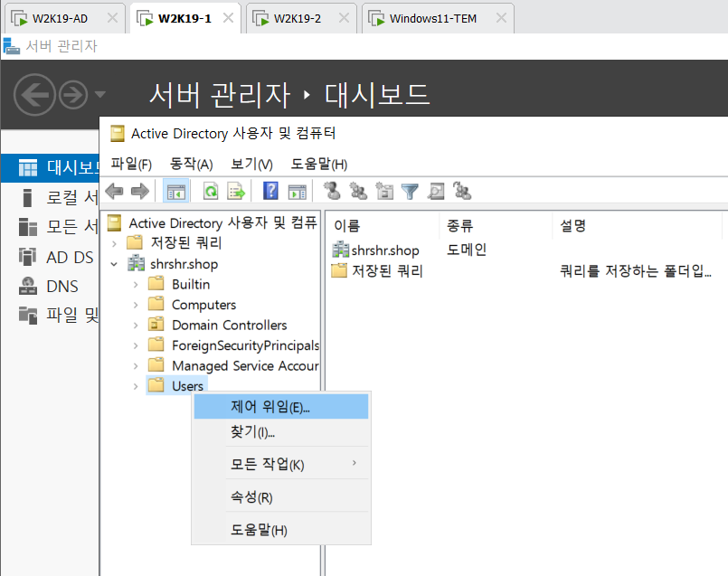Open the 보기(V) menu

(x=251, y=164)
